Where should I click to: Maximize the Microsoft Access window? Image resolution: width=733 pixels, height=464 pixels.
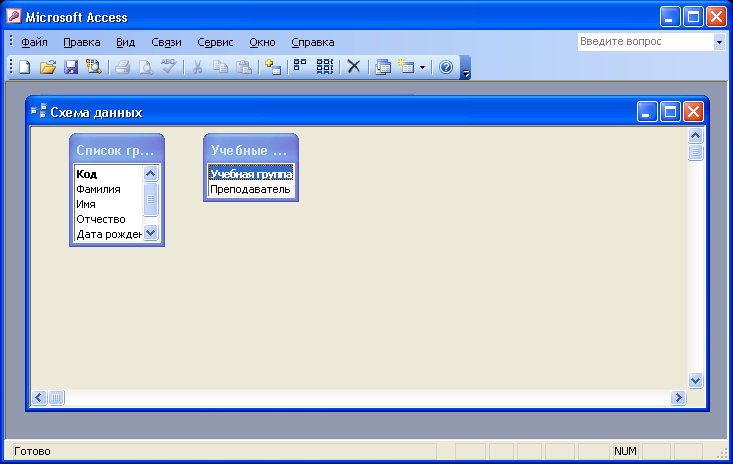tap(693, 17)
